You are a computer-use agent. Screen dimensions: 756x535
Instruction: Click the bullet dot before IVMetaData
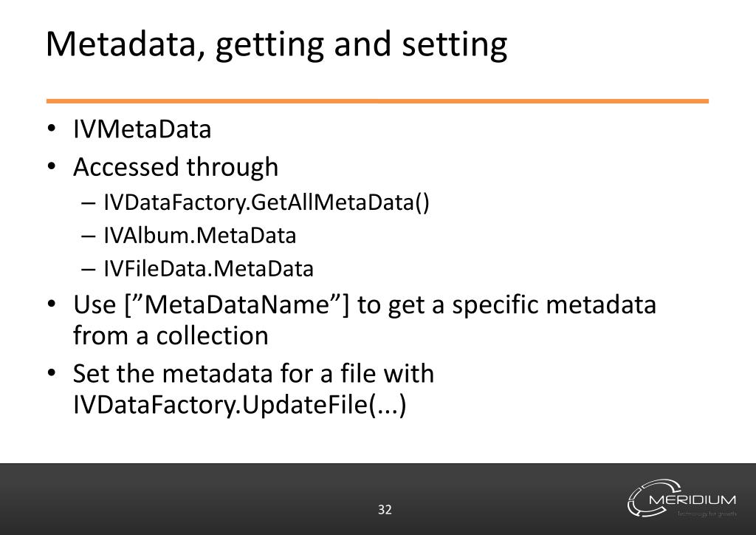coord(52,129)
